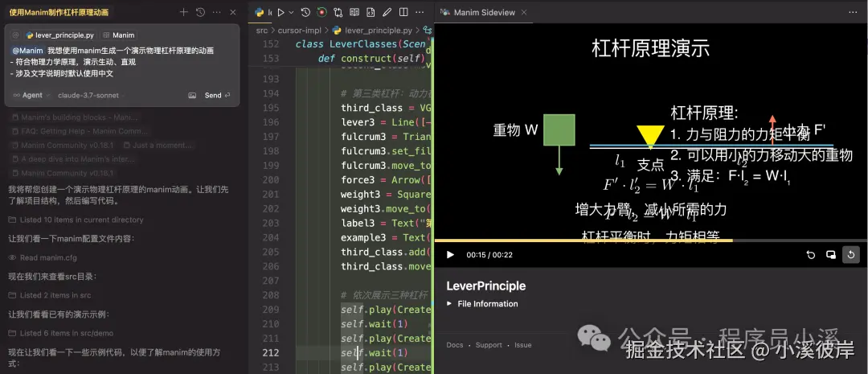Viewport: 868px width, 374px height.
Task: Select the lever_principle.py context chip in chat
Action: [59, 35]
